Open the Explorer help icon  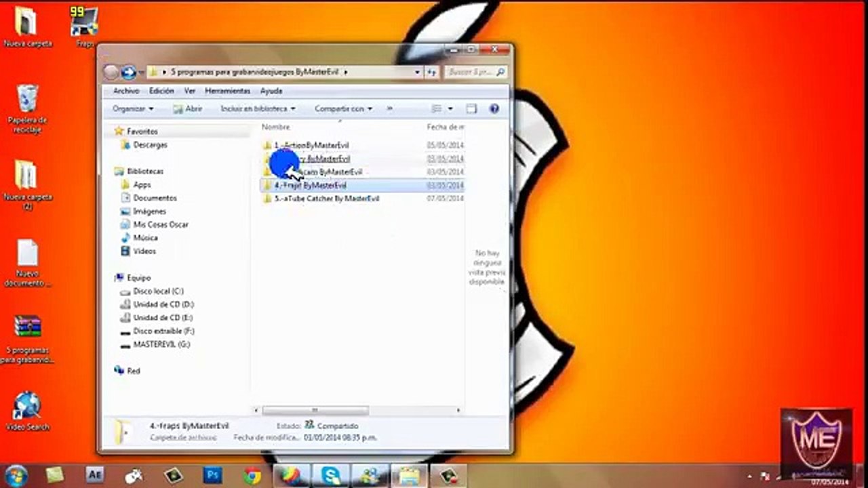(494, 108)
